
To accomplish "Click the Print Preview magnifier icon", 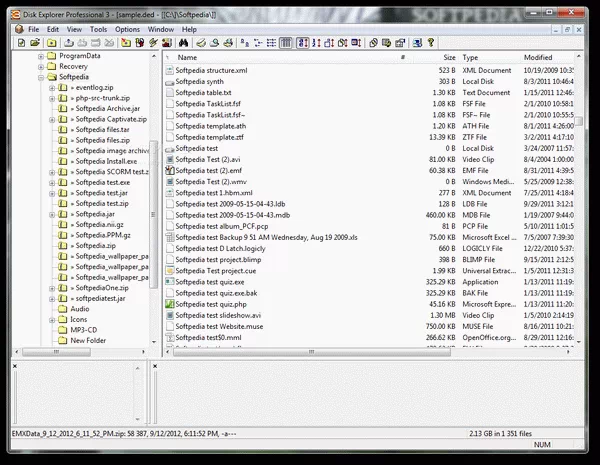I will pyautogui.click(x=214, y=43).
